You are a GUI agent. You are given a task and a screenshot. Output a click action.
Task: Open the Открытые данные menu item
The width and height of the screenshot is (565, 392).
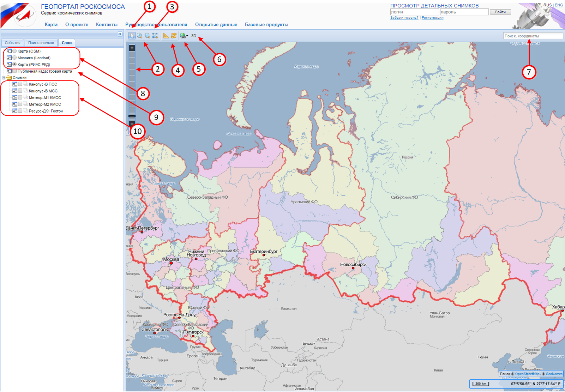click(x=216, y=25)
